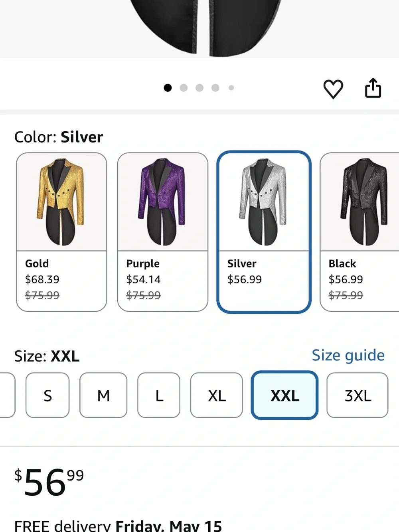This screenshot has height=532, width=399.
Task: Select partially hidden size button left of S
Action: pos(7,395)
